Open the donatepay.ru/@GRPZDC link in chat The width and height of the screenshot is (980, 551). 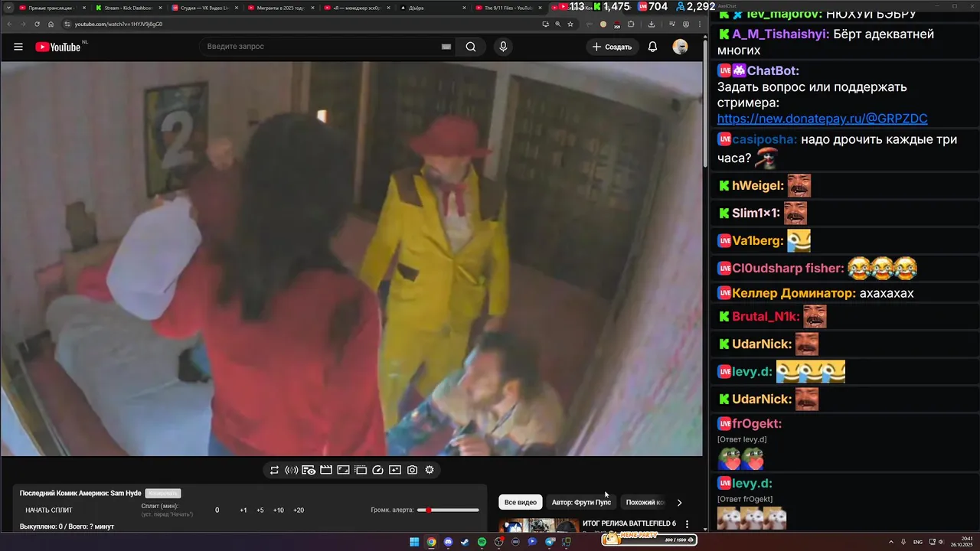tap(822, 119)
